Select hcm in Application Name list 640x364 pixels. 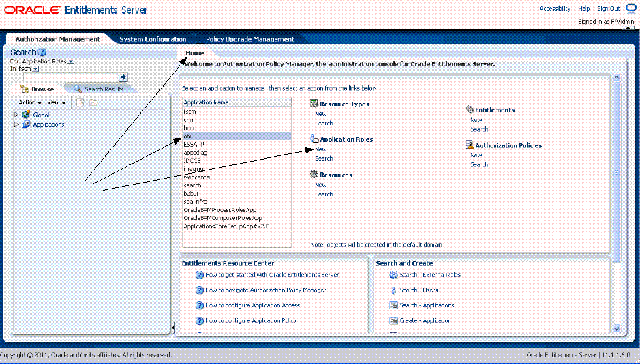pos(237,127)
